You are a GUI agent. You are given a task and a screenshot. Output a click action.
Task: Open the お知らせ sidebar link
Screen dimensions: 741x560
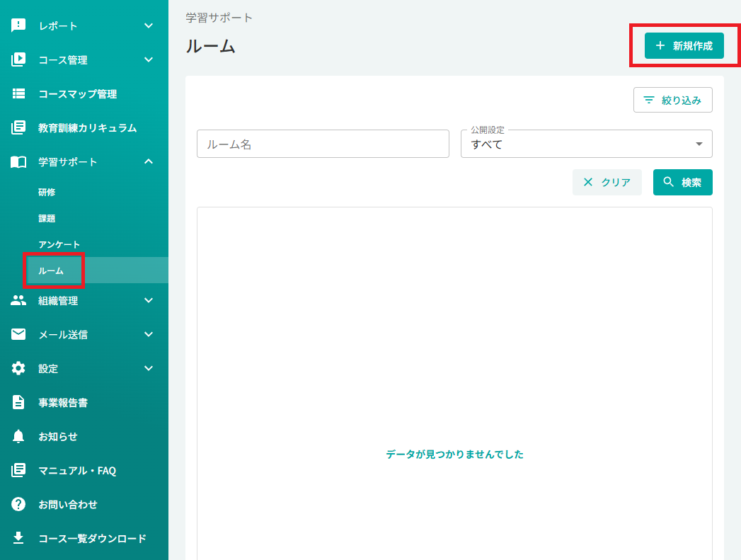pos(57,437)
